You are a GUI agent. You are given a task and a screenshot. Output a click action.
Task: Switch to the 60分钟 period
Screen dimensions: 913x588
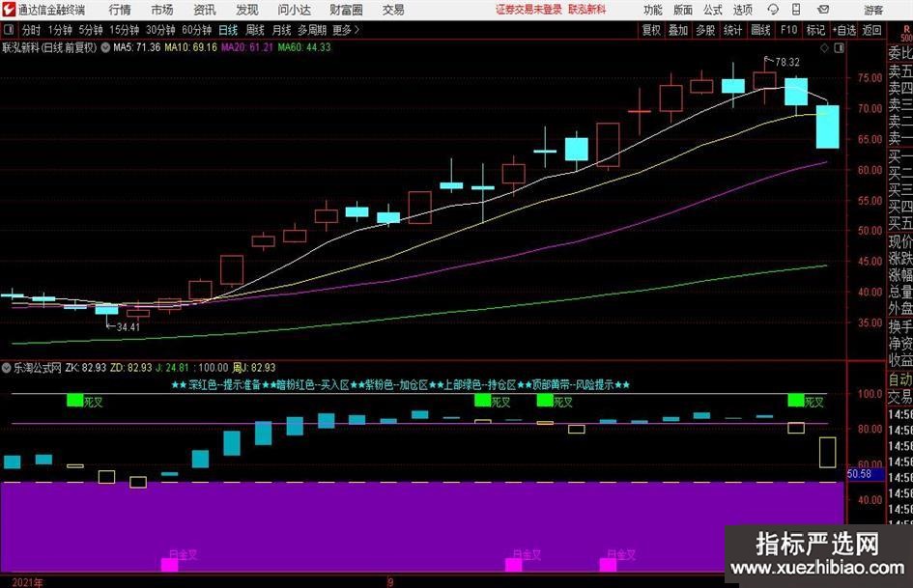point(196,30)
